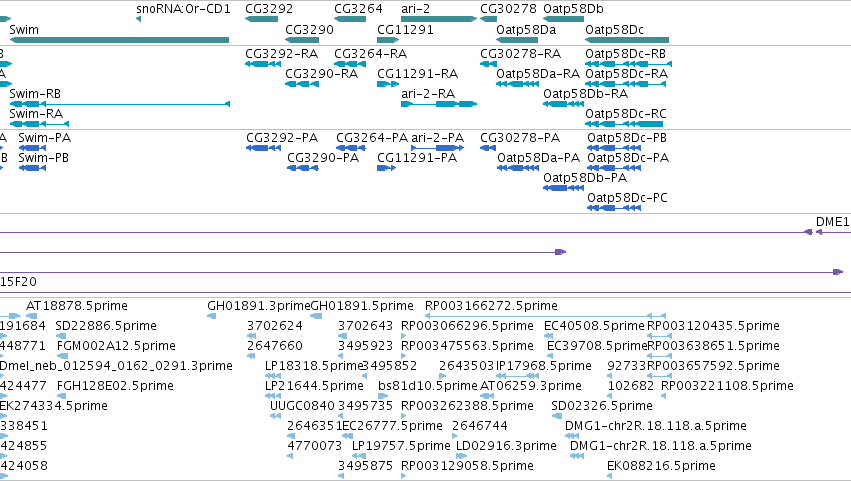851x481 pixels.
Task: Click protein CG3292-PA
Action: [263, 148]
